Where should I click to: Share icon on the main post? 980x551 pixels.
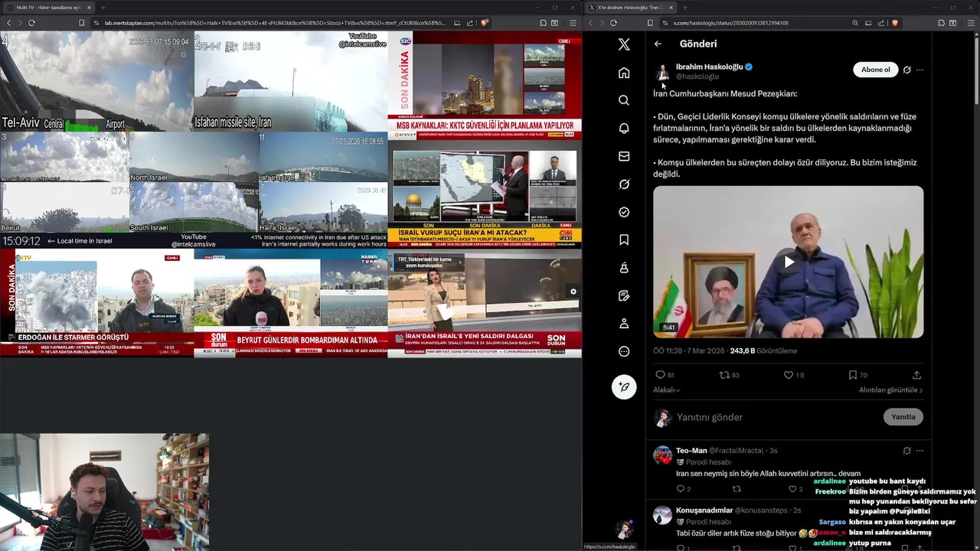pyautogui.click(x=916, y=375)
